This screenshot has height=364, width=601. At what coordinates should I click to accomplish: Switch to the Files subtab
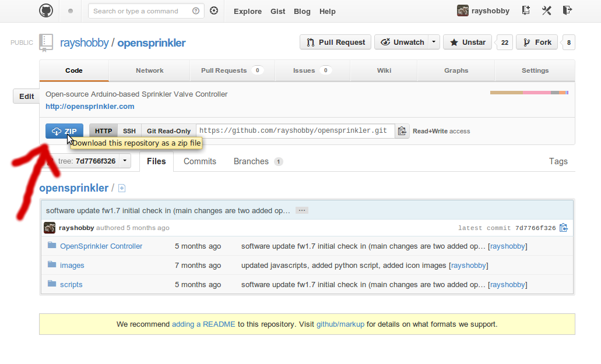pos(156,161)
